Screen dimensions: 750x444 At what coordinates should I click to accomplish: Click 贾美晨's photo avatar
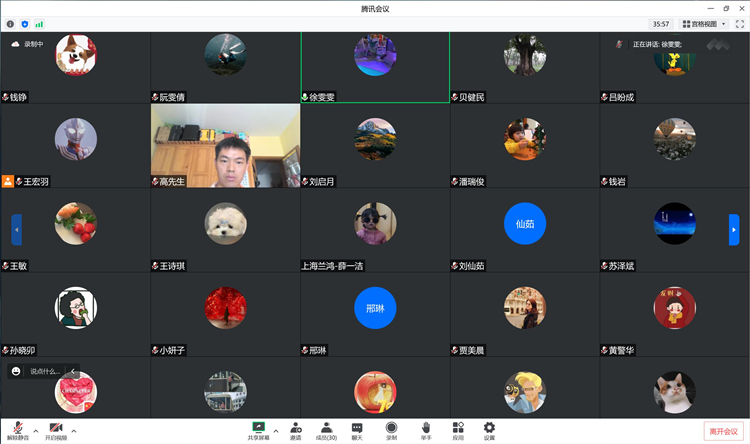coord(525,308)
